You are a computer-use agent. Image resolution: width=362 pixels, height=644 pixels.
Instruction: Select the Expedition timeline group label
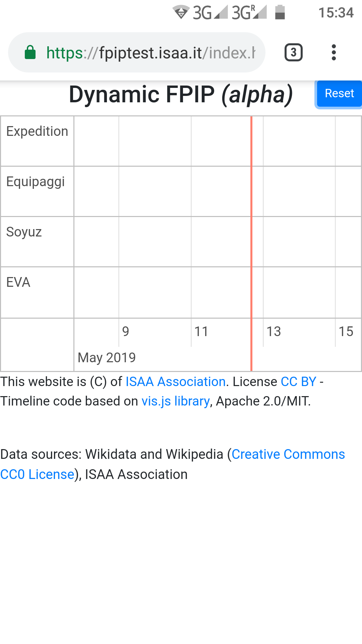tap(37, 131)
